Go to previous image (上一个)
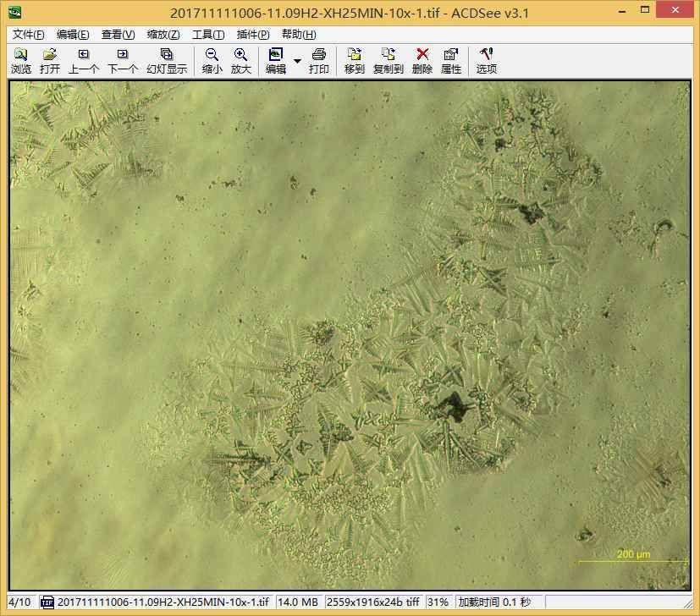Viewport: 700px width, 616px height. (x=84, y=61)
